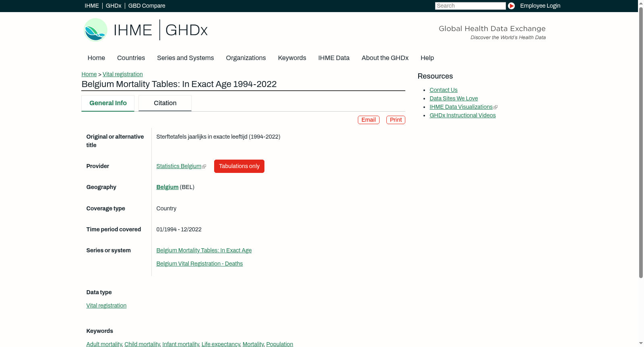Click the Mortality keyword link
The height and width of the screenshot is (347, 644).
click(253, 344)
